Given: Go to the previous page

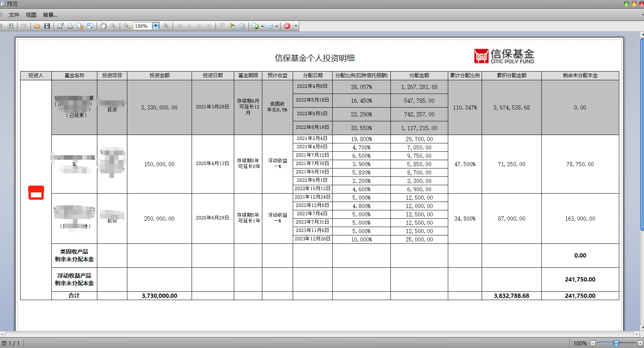Looking at the screenshot, I should click(x=189, y=26).
